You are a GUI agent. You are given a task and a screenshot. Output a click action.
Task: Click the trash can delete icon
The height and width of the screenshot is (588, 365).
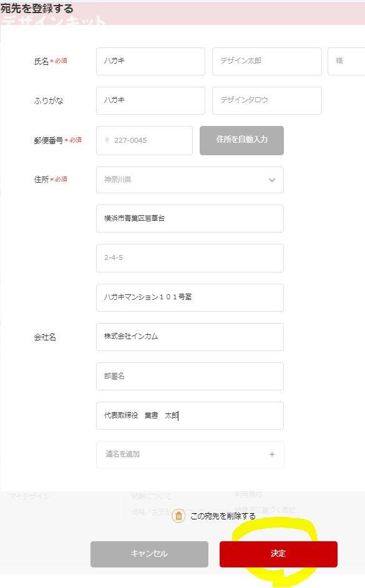178,516
